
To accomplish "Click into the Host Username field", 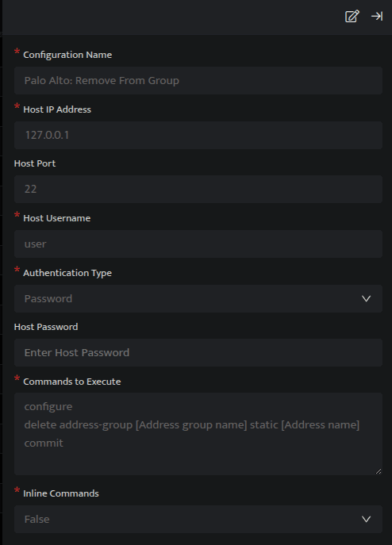I will pos(198,244).
